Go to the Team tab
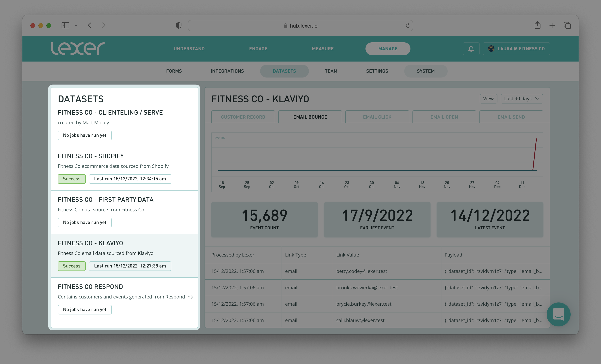This screenshot has height=364, width=601. (x=331, y=71)
